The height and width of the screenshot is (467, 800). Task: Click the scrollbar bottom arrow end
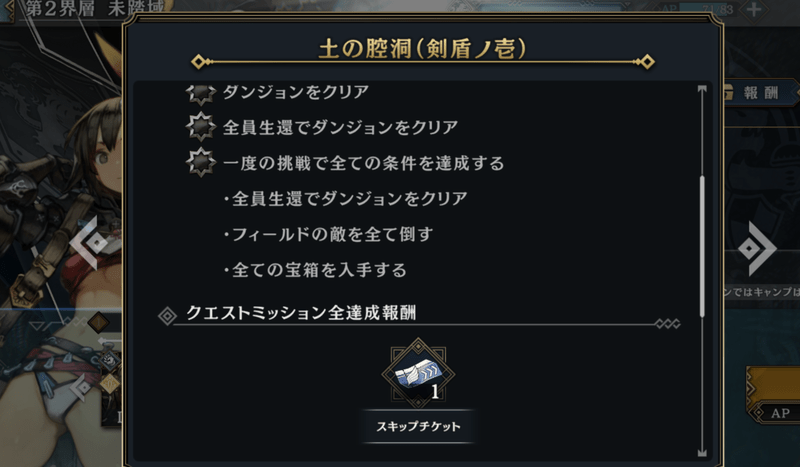(702, 451)
